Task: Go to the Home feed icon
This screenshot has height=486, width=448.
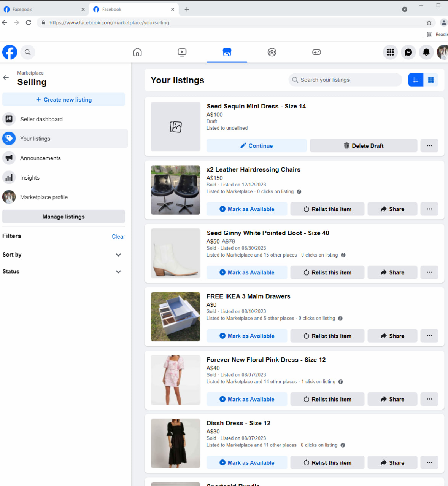Action: [138, 52]
